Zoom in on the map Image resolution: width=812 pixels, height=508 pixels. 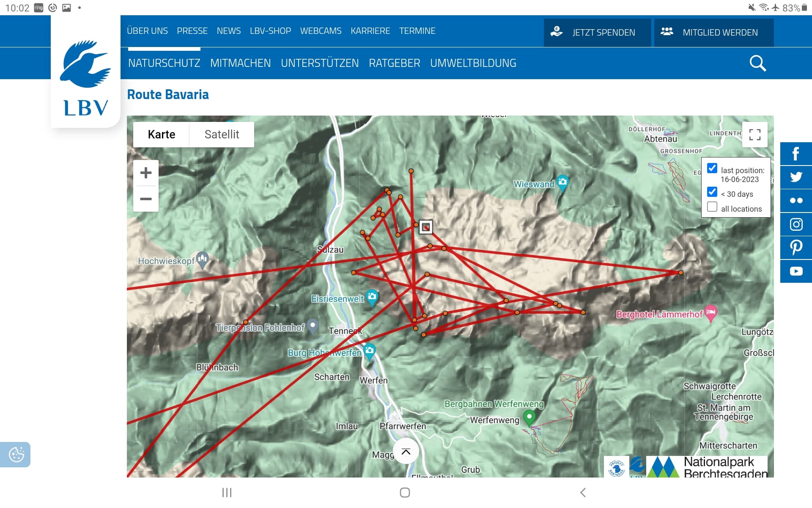(x=146, y=173)
